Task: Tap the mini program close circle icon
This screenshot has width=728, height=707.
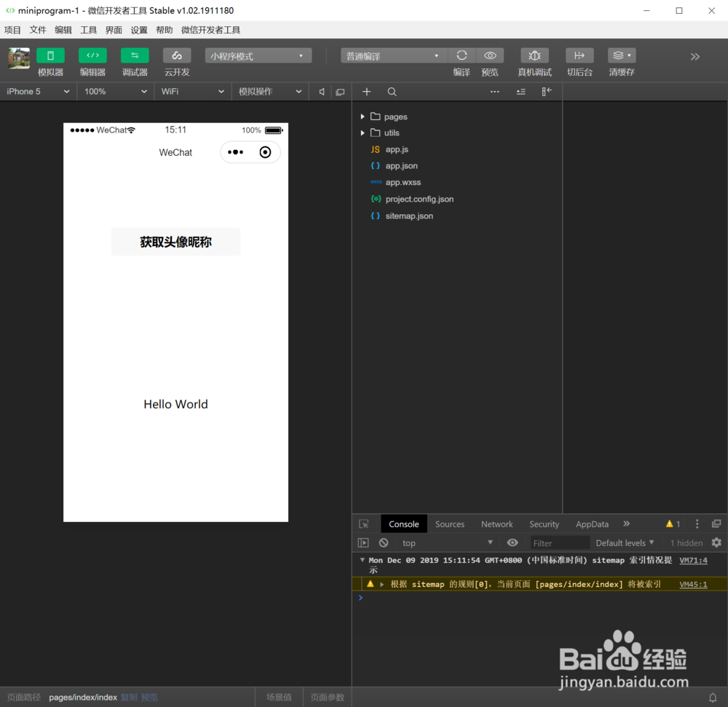Action: click(265, 152)
